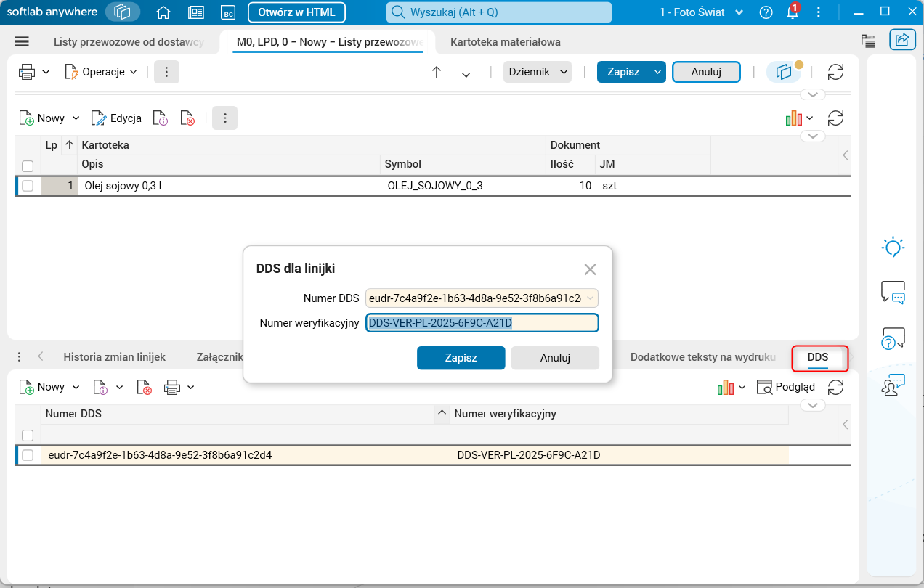The height and width of the screenshot is (588, 924).
Task: Refresh the DDS grid
Action: 836,388
